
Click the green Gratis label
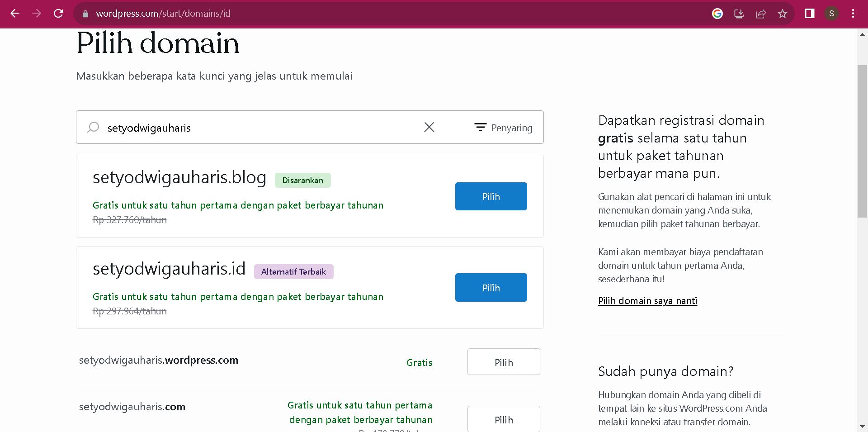coord(420,362)
